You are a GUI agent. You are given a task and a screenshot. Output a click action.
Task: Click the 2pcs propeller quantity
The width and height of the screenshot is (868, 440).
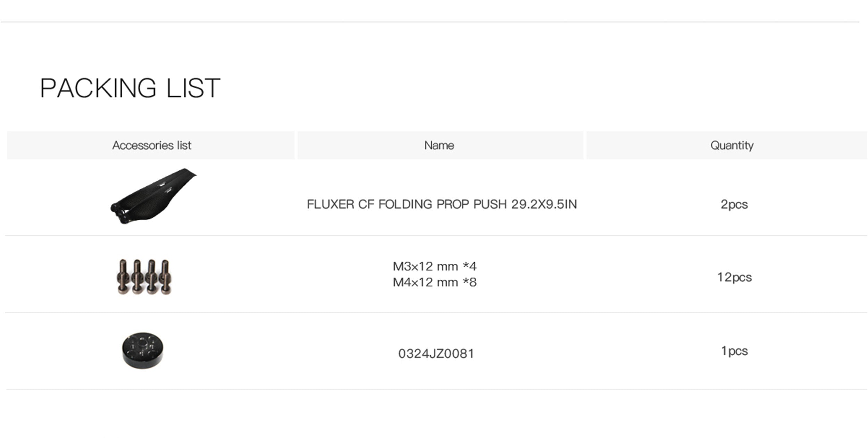coord(734,204)
